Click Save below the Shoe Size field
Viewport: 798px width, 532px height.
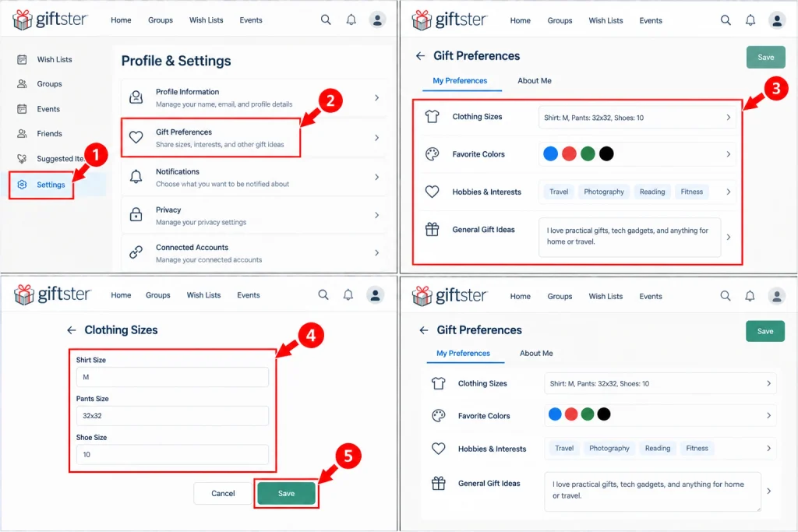point(286,493)
